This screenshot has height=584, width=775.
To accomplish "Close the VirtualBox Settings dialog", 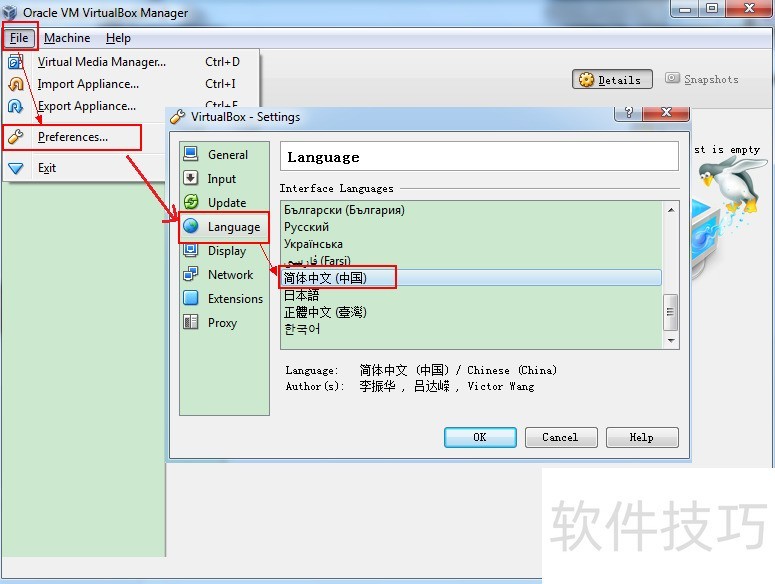I will [x=666, y=112].
